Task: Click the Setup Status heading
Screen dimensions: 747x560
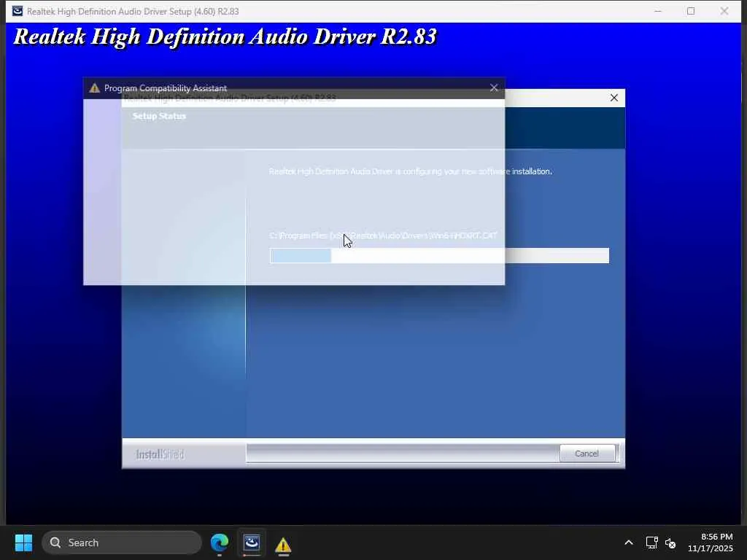Action: [x=159, y=116]
